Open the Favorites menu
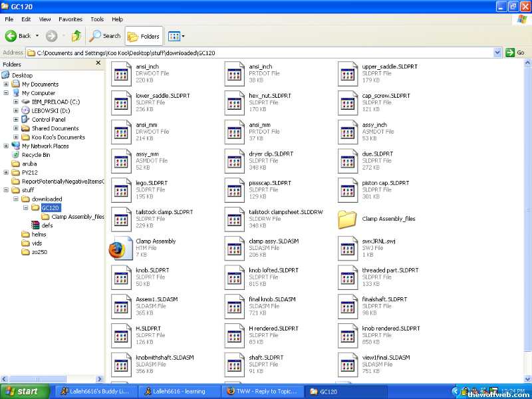This screenshot has height=399, width=532. (x=70, y=19)
